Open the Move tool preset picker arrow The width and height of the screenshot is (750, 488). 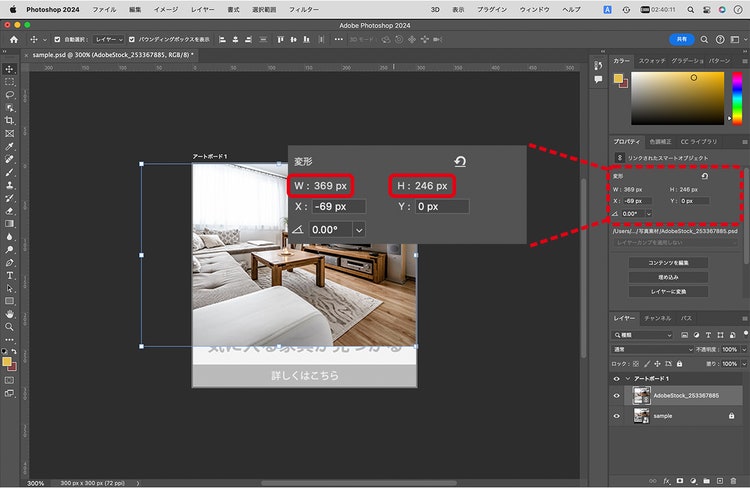coord(45,40)
